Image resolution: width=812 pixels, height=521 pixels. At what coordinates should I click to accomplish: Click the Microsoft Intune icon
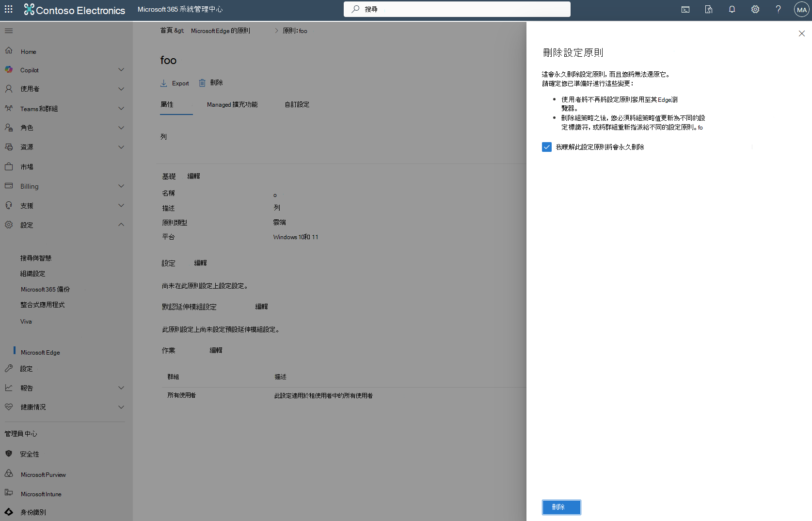[9, 493]
